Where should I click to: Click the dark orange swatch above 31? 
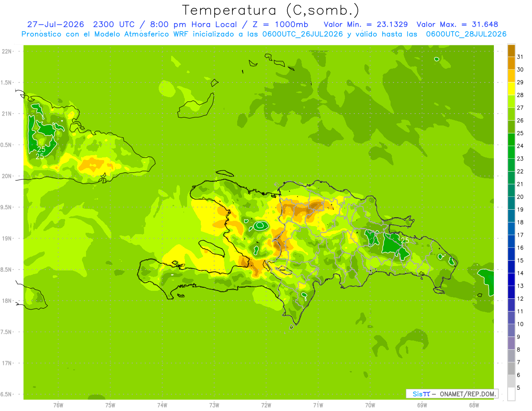pyautogui.click(x=511, y=51)
